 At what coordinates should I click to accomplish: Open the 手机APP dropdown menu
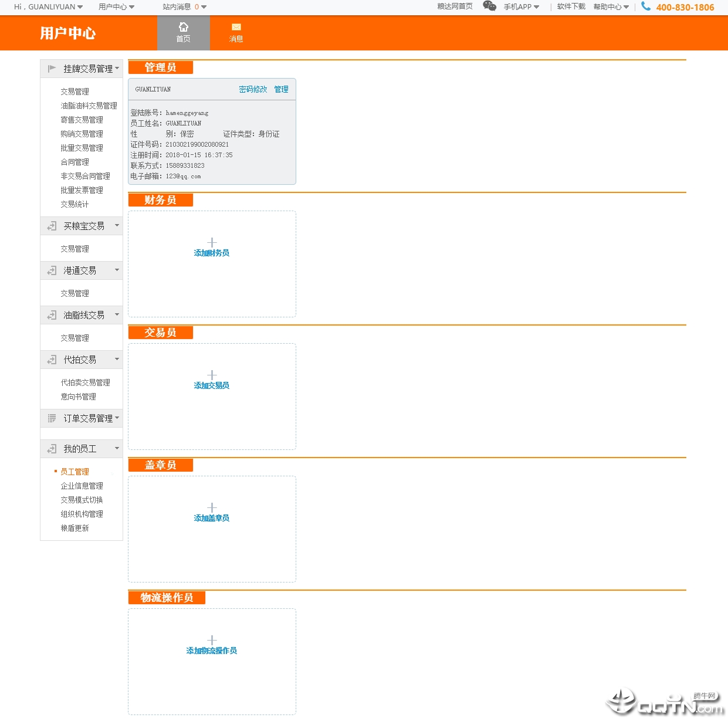(522, 7)
